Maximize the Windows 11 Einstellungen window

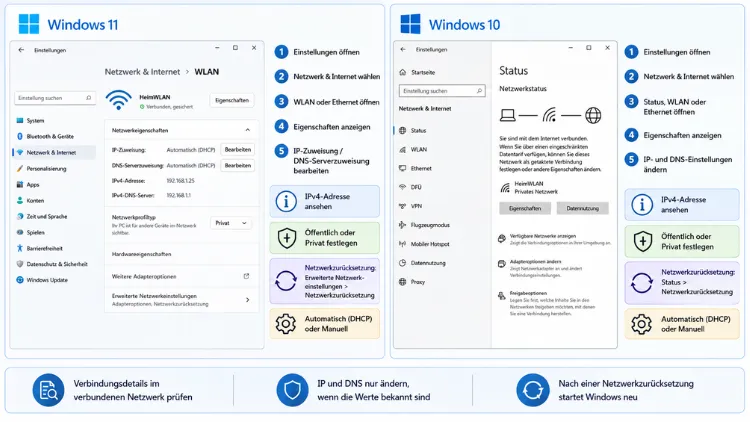tap(235, 48)
